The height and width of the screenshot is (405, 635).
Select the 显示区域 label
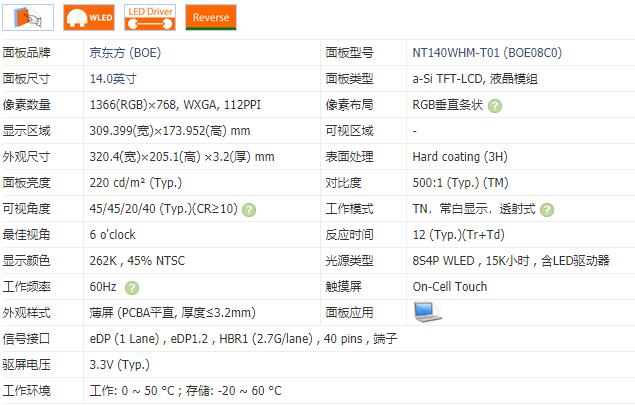pyautogui.click(x=26, y=131)
